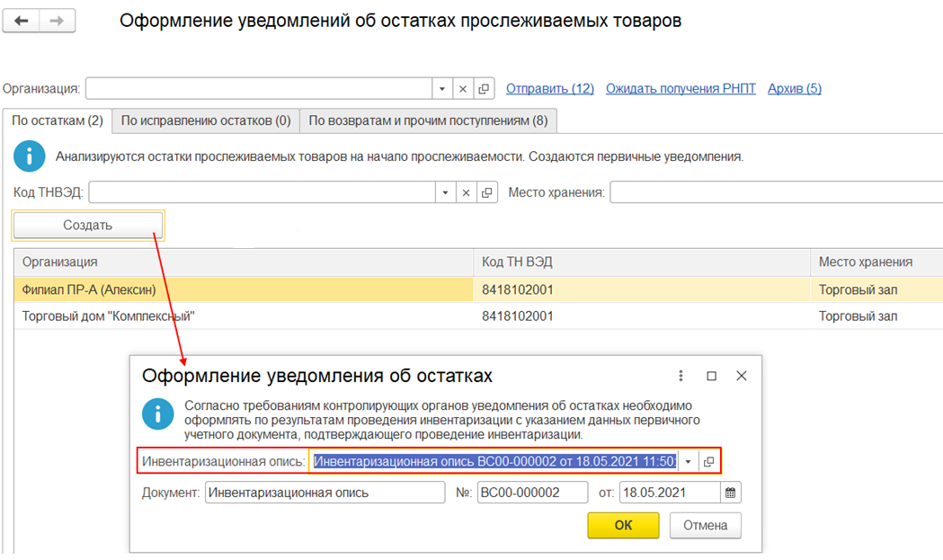Expand Инвентаризационная опись dropdown
This screenshot has width=943, height=560.
point(688,461)
